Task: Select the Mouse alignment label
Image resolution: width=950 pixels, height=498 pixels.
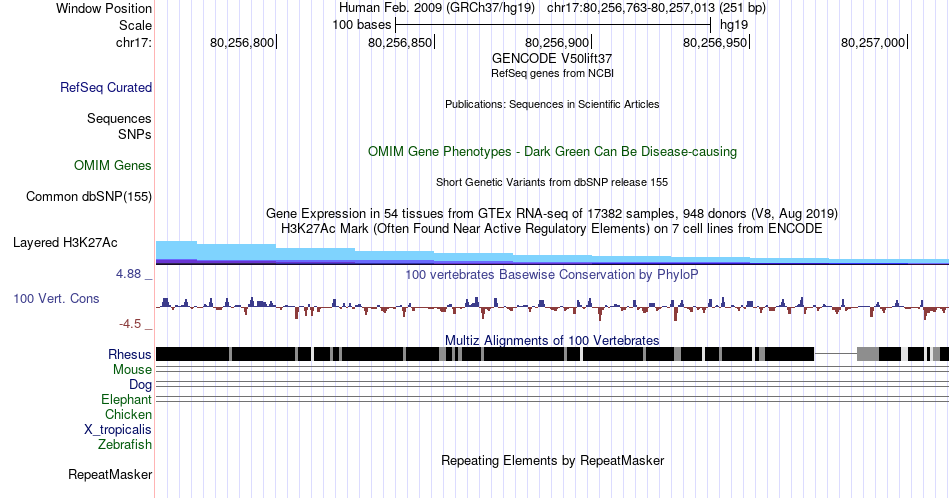Action: point(132,370)
